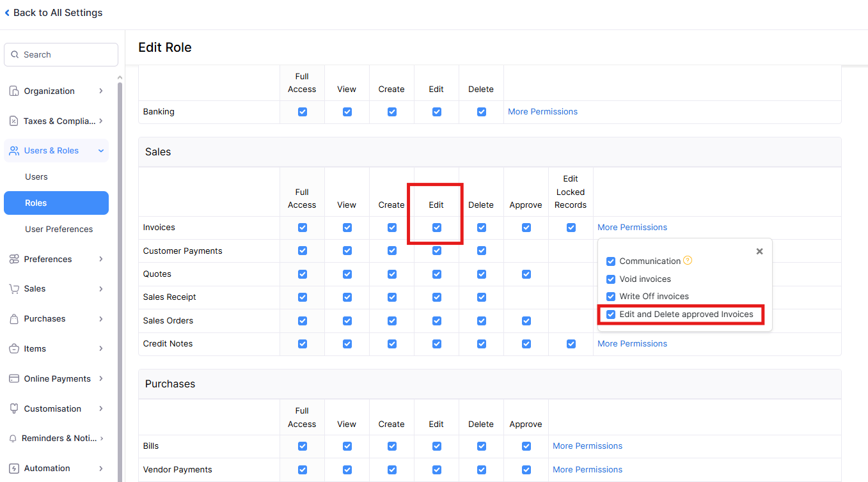Screen dimensions: 868x482
Task: Click the Purchases section header
Action: 490,384
